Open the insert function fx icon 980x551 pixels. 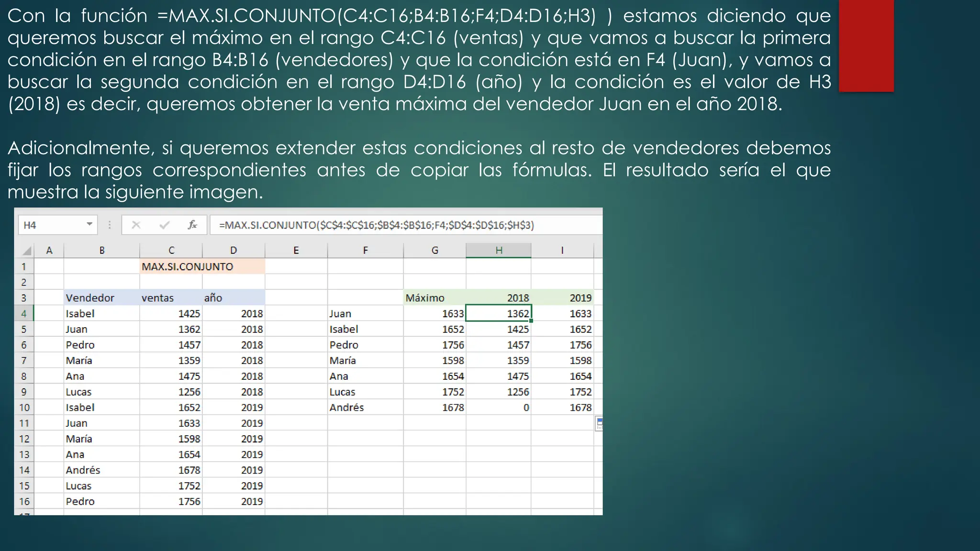192,225
